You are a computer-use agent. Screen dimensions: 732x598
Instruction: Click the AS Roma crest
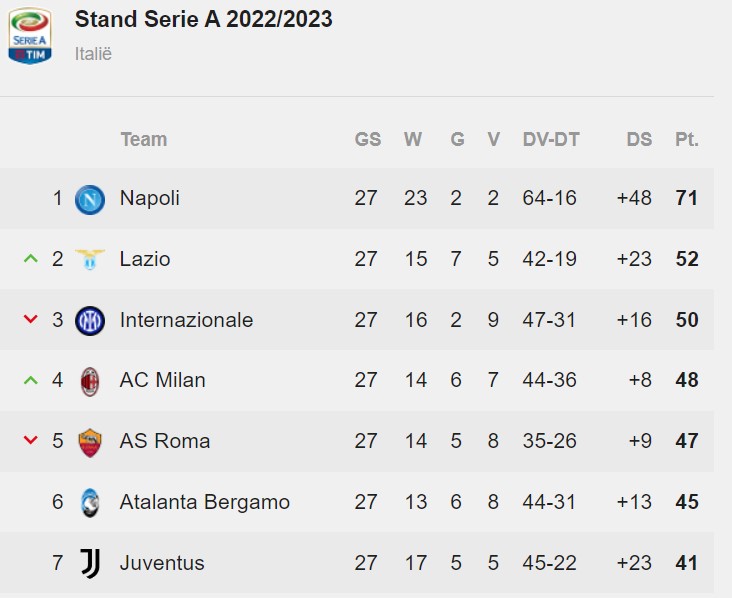90,443
